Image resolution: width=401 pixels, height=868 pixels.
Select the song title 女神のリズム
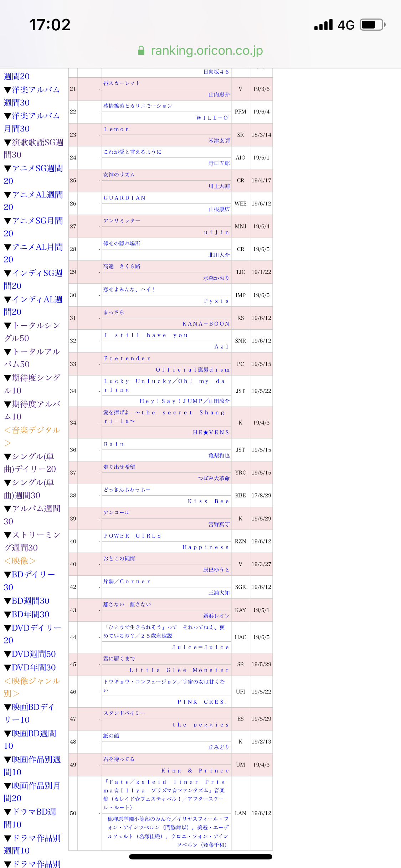coord(119,175)
